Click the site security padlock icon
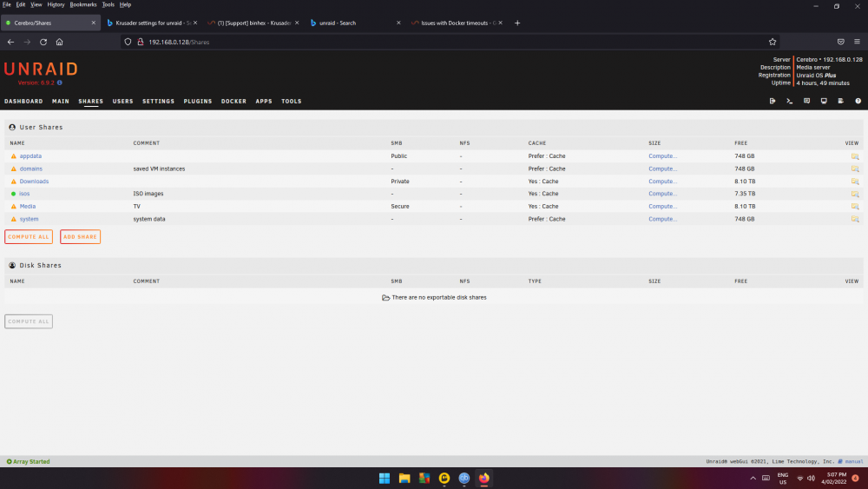Image resolution: width=868 pixels, height=489 pixels. [141, 42]
